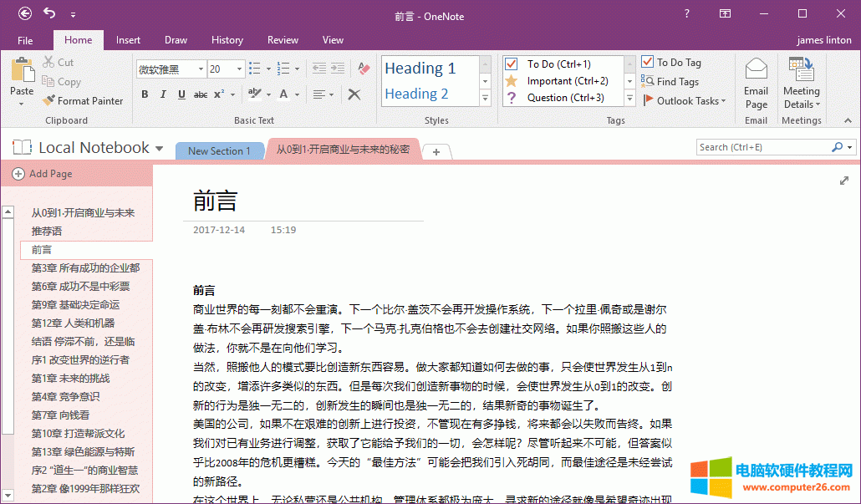Click the Add Page button

(43, 174)
